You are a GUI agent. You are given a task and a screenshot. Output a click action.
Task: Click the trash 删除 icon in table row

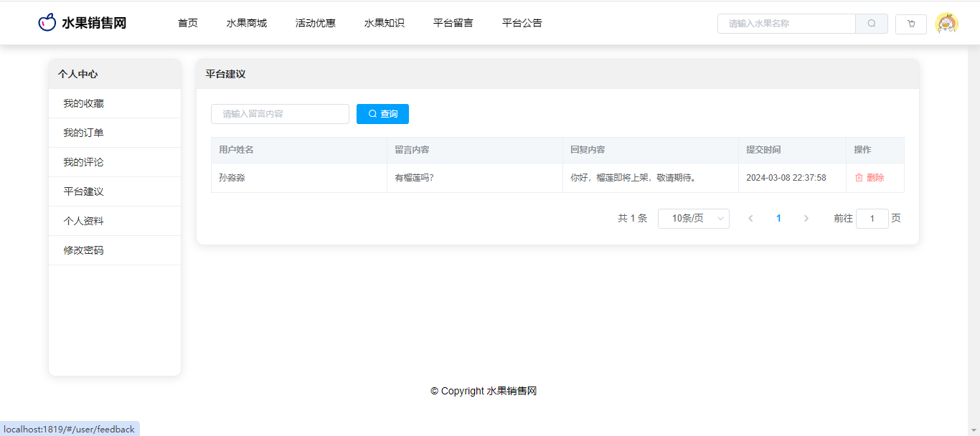[x=859, y=178]
